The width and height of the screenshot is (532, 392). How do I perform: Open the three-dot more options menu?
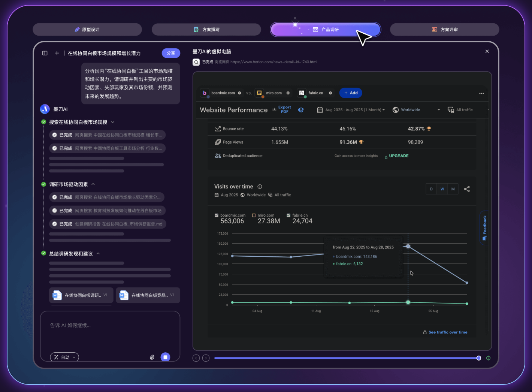coord(481,93)
